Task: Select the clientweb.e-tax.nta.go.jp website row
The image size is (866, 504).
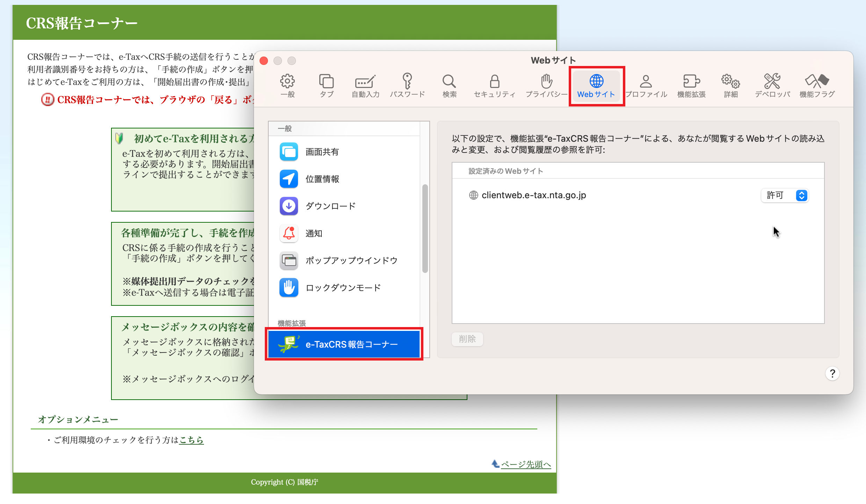Action: tap(533, 195)
